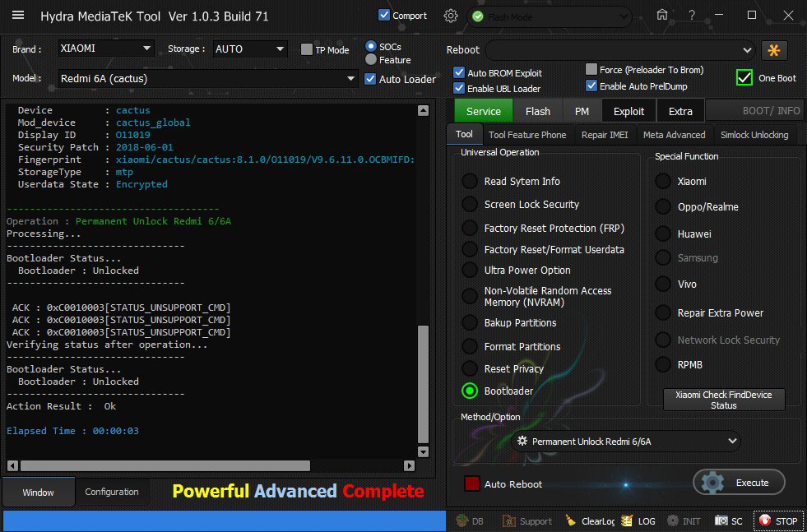
Task: Toggle TP Mode checkbox
Action: [307, 49]
